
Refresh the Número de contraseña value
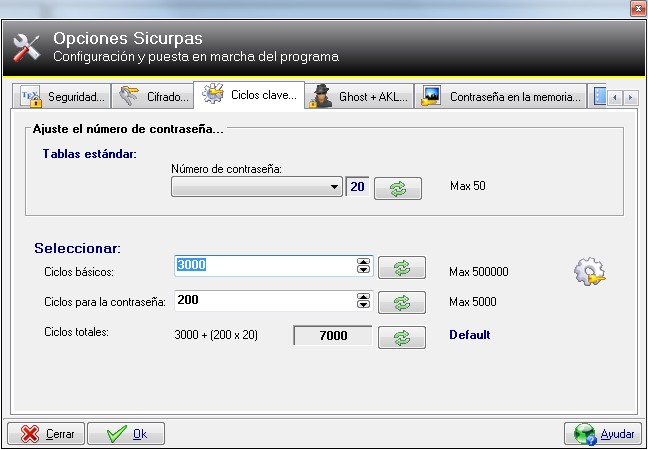pyautogui.click(x=398, y=189)
